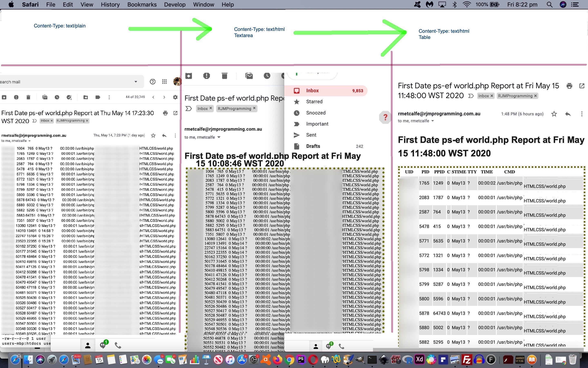Screen dimensions: 588x368
Task: Print the Fri May 15 11:48 report email
Action: [x=569, y=86]
